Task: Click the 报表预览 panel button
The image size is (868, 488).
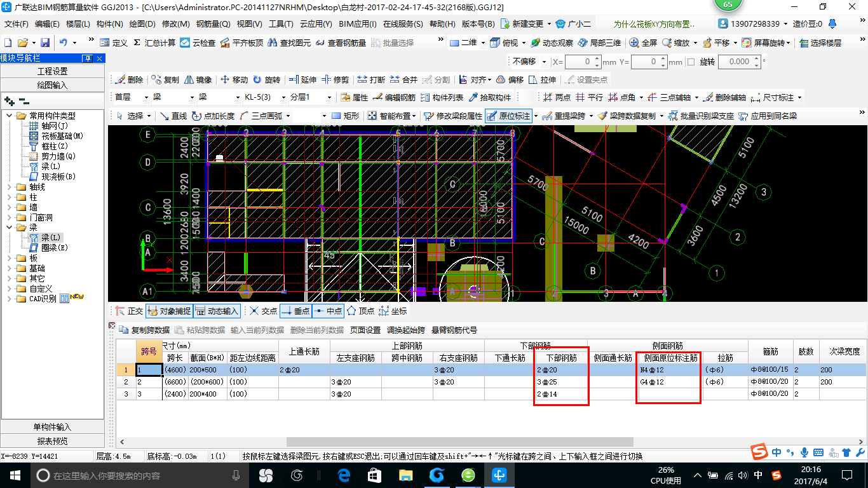Action: tap(52, 440)
